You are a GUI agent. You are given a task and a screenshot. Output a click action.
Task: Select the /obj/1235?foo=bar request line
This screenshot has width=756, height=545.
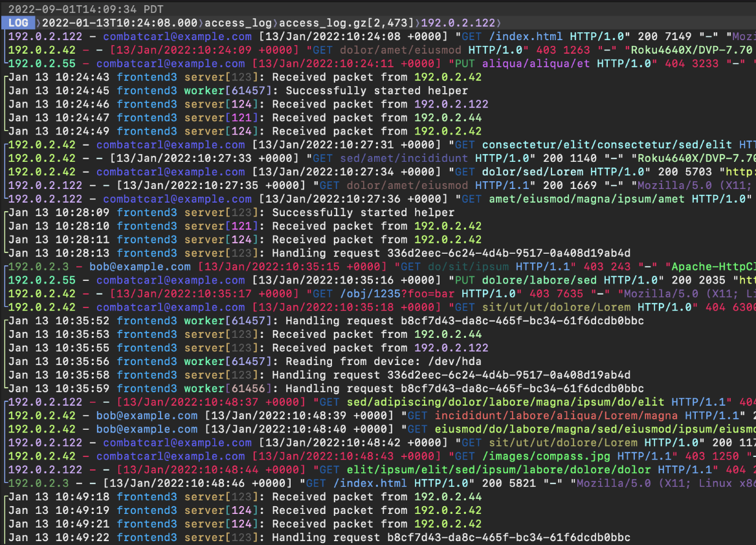coord(382,293)
